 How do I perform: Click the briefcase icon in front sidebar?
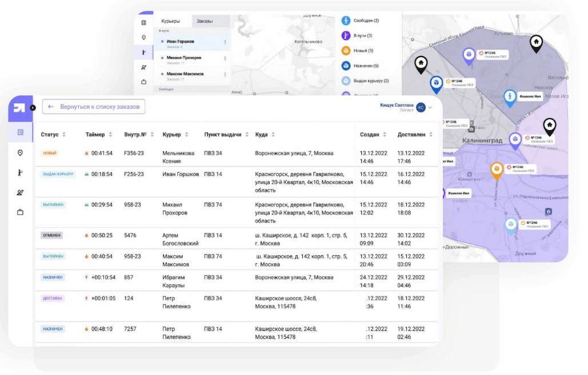pyautogui.click(x=21, y=212)
